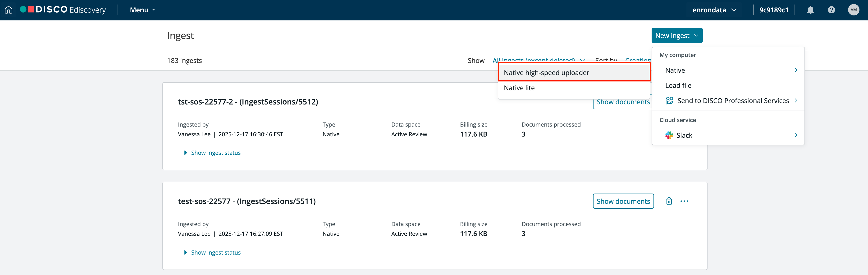Delete the test-sos-22577 ingest via trash icon
Screen dimensions: 868x275
(x=669, y=201)
